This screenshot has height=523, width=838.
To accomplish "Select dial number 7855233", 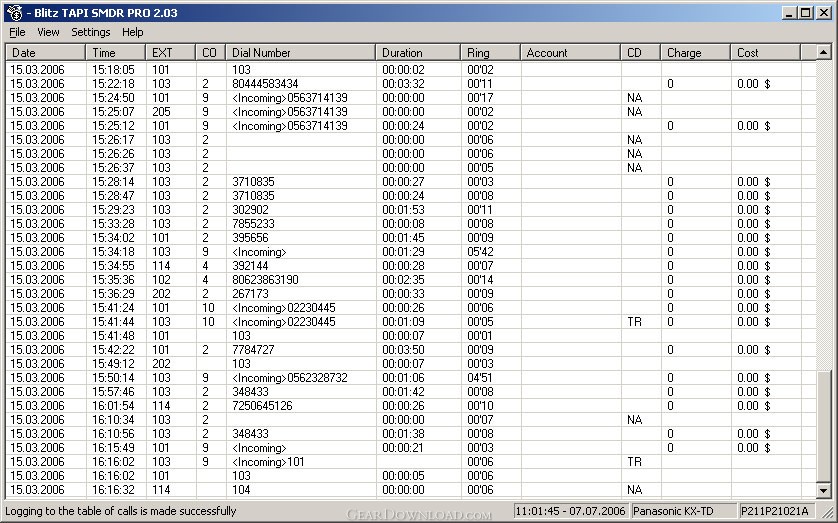I will tap(253, 224).
